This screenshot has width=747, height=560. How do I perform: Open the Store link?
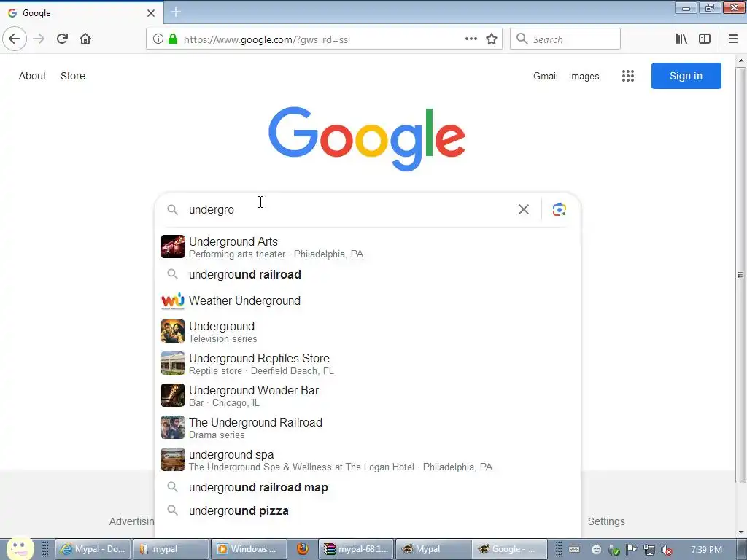click(73, 76)
